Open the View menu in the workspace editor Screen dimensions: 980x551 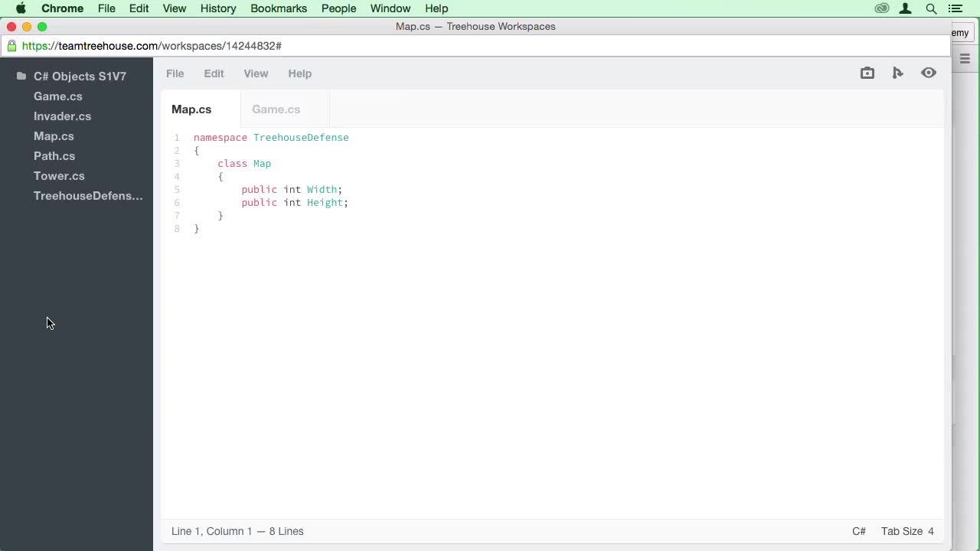pyautogui.click(x=256, y=73)
